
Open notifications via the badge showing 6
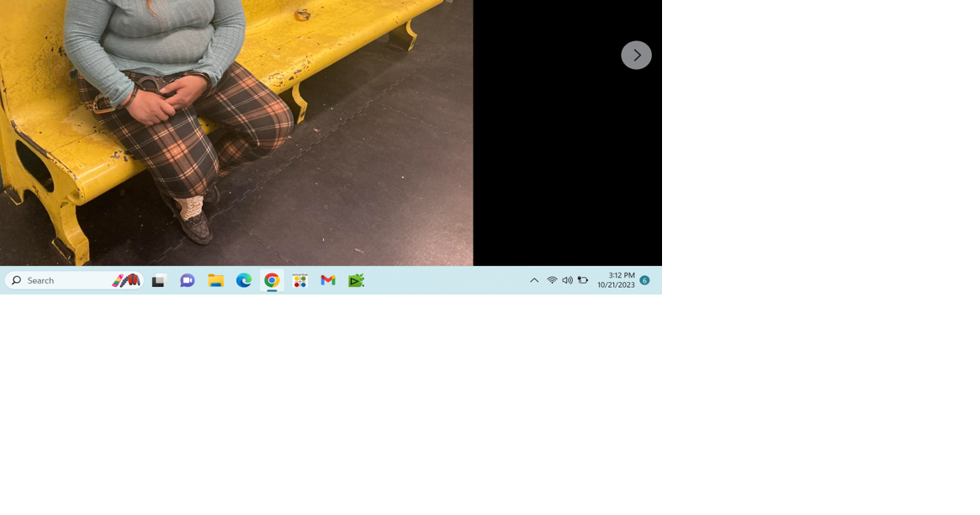pyautogui.click(x=644, y=280)
